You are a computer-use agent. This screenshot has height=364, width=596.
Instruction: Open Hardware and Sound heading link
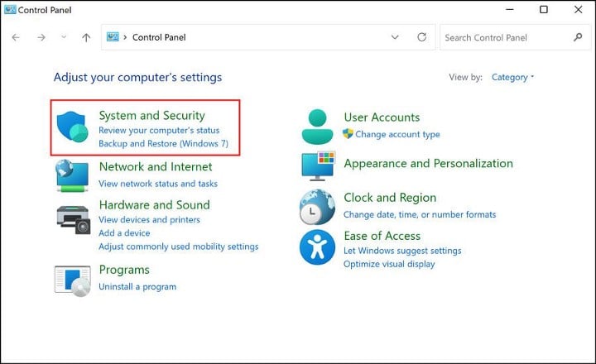click(x=154, y=205)
